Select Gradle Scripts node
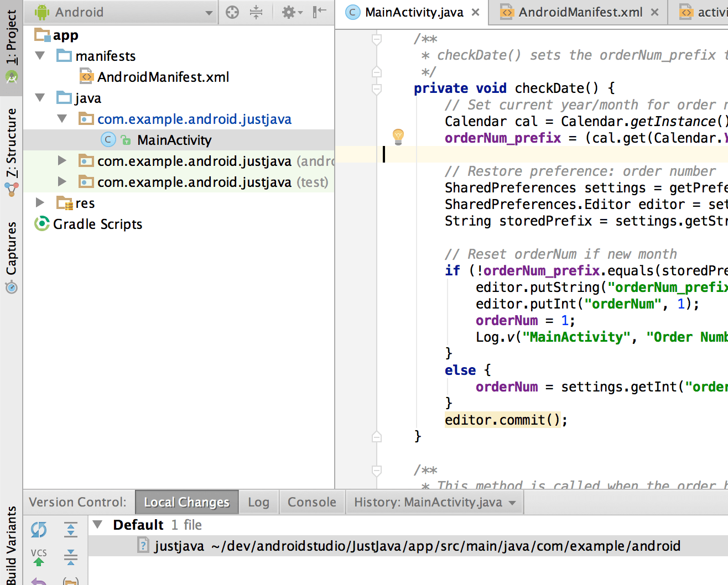Viewport: 728px width, 585px height. 179,224
